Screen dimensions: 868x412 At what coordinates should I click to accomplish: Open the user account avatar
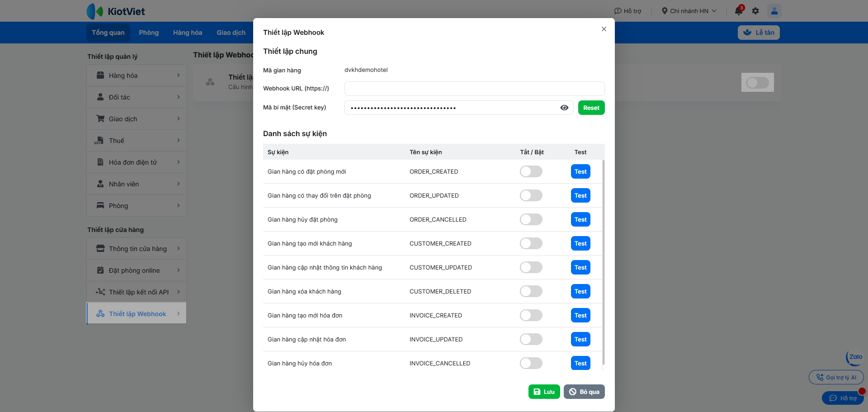point(774,11)
